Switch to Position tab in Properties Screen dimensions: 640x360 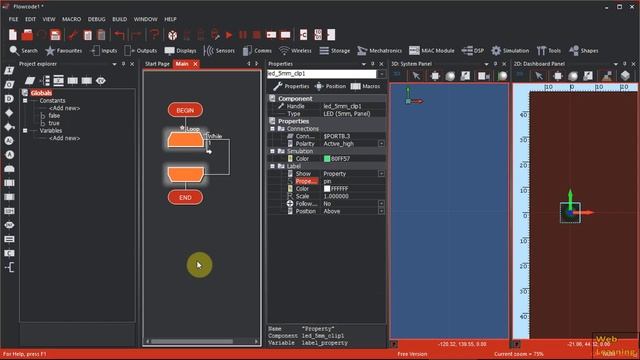[330, 86]
